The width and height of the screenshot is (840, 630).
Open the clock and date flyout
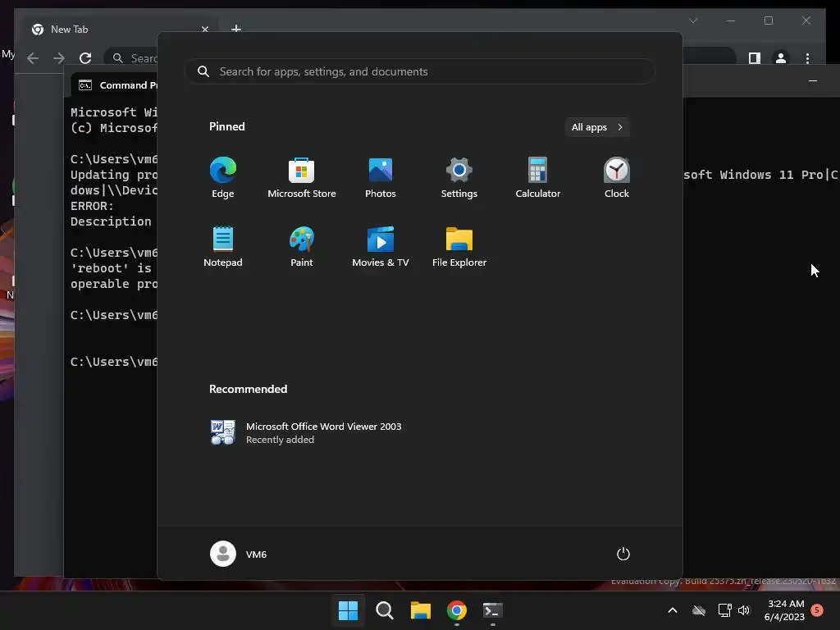pos(784,610)
